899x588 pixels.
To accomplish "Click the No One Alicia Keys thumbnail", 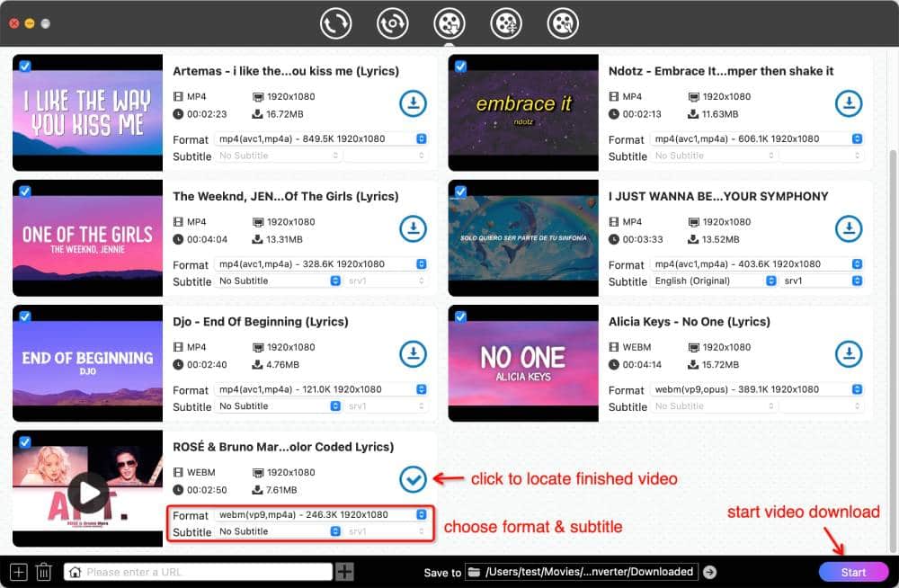I will click(x=523, y=363).
